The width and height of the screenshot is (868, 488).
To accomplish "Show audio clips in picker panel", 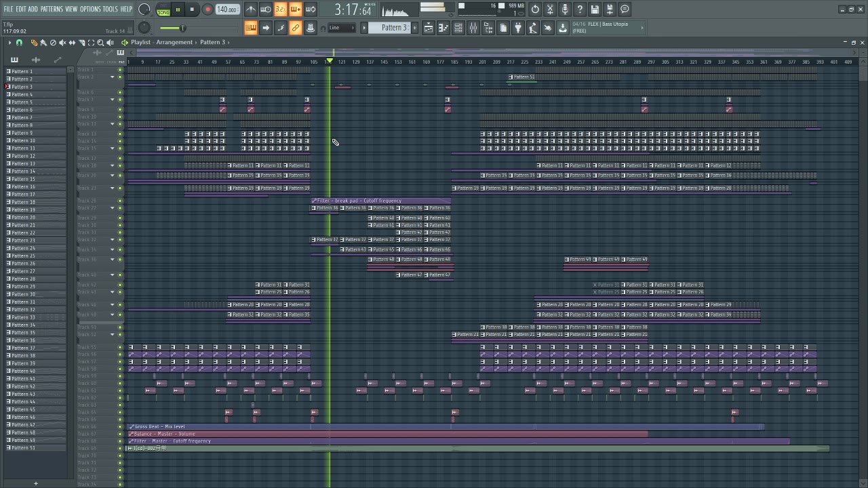I will tap(36, 60).
